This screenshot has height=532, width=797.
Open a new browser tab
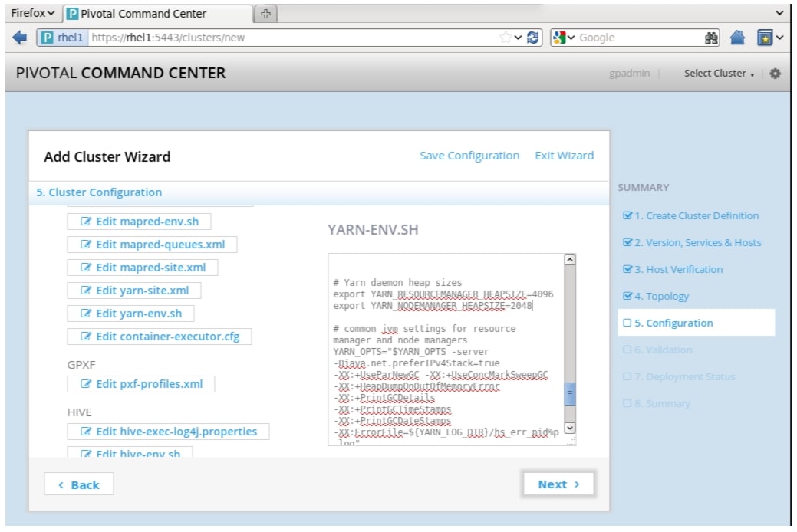pos(265,14)
